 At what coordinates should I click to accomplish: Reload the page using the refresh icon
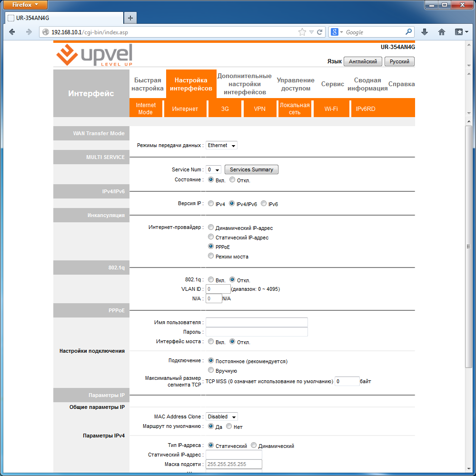pos(320,32)
